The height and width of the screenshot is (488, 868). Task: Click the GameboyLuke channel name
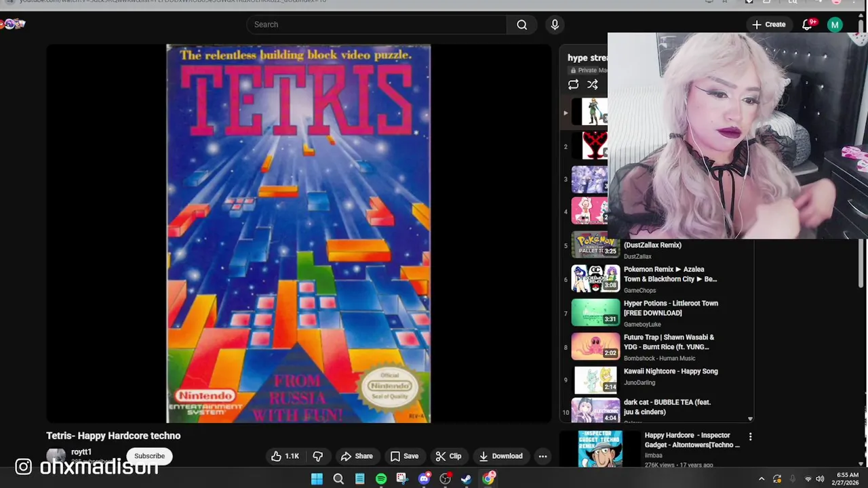point(642,325)
